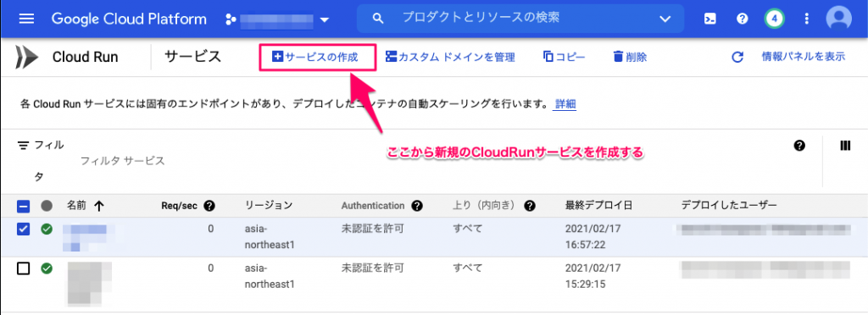This screenshot has height=315, width=868.
Task: Open the service name in 16:57:22 row
Action: [x=87, y=237]
